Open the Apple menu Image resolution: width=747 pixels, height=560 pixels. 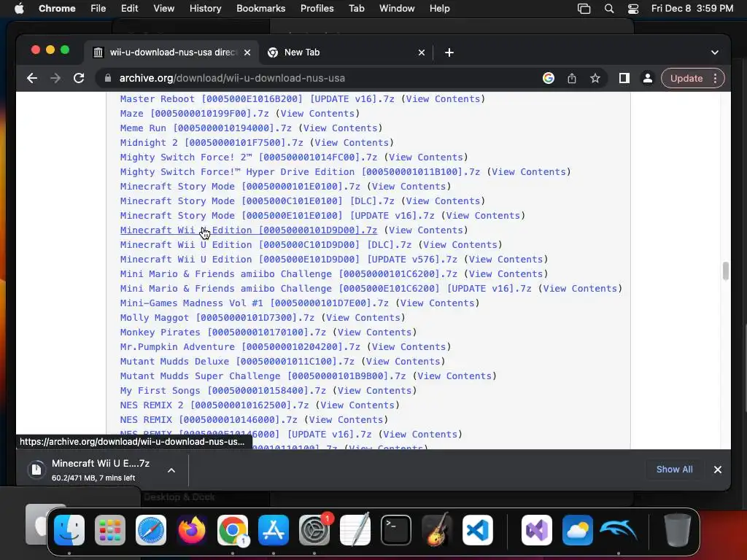pyautogui.click(x=19, y=9)
